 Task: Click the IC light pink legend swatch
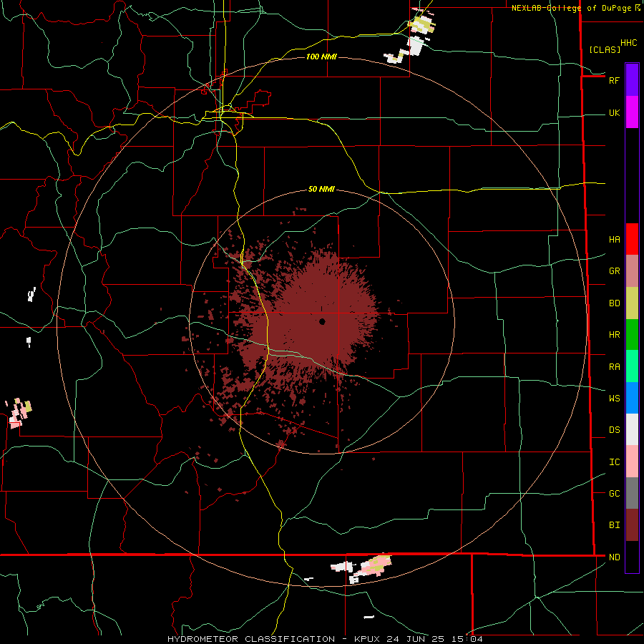click(632, 462)
